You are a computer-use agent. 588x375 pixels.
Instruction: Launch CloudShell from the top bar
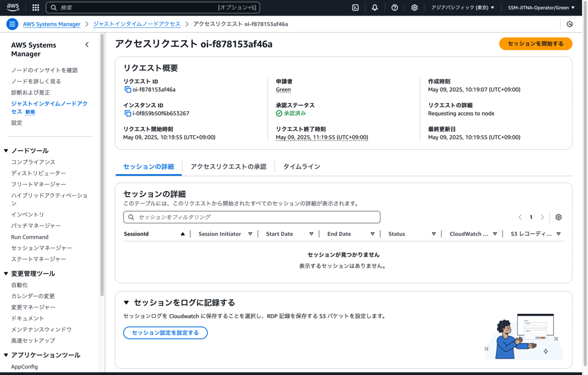point(356,7)
